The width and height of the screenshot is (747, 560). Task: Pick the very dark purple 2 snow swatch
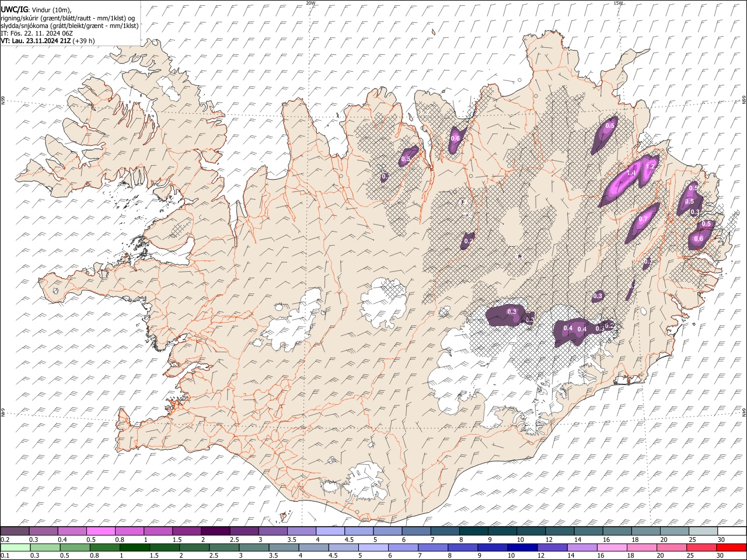(215, 531)
